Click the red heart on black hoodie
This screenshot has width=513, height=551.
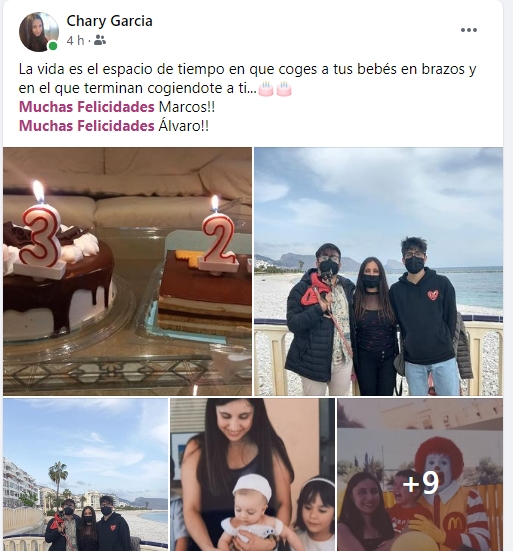(x=433, y=295)
